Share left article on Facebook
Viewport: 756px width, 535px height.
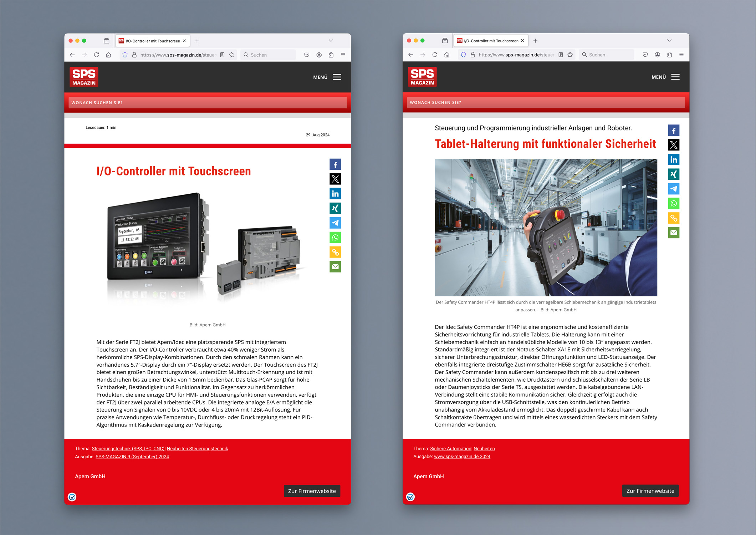(x=335, y=164)
